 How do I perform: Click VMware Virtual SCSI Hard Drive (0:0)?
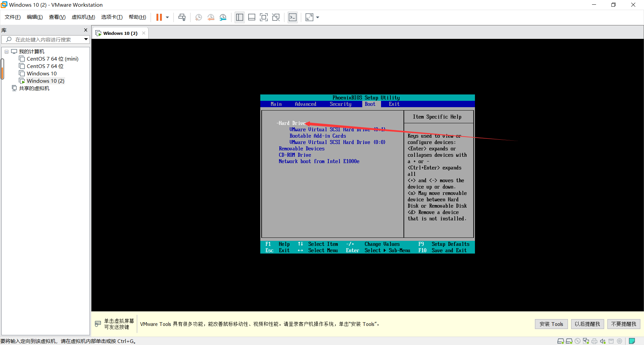[337, 142]
